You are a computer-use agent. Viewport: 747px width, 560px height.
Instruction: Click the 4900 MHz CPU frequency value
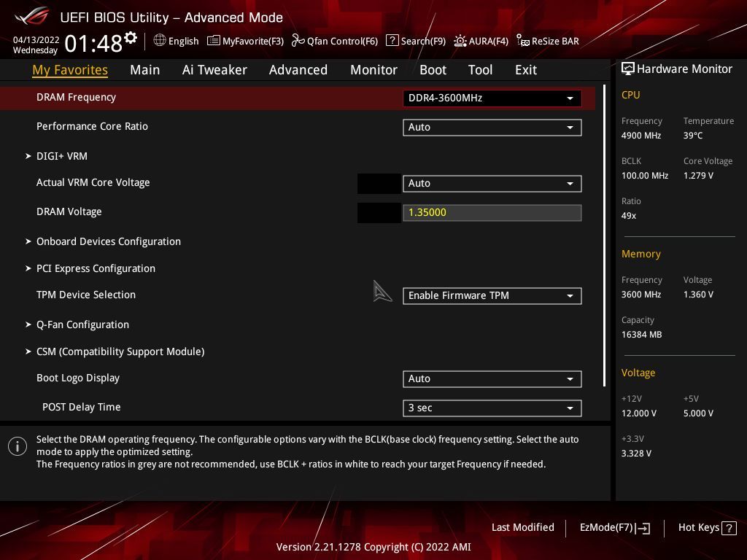tap(641, 136)
